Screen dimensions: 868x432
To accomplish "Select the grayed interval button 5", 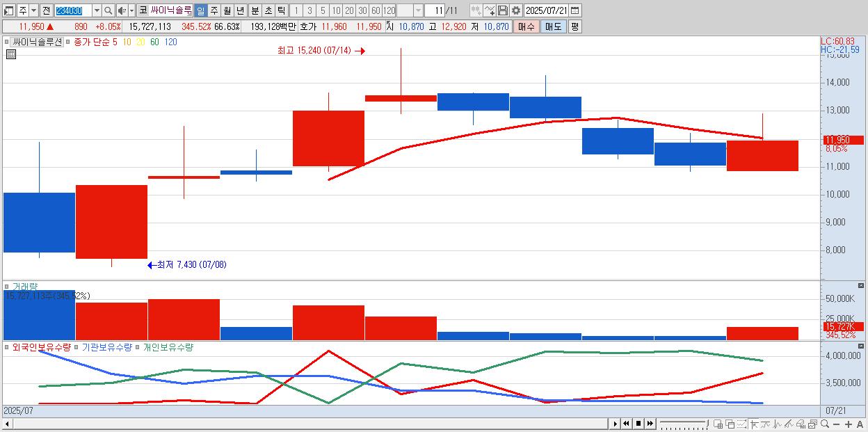I will 323,10.
